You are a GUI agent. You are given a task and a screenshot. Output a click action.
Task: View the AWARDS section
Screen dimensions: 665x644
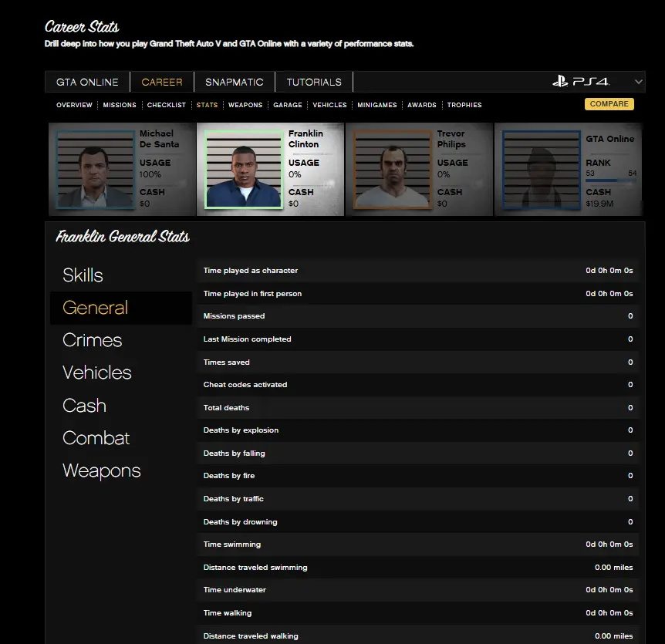(422, 105)
